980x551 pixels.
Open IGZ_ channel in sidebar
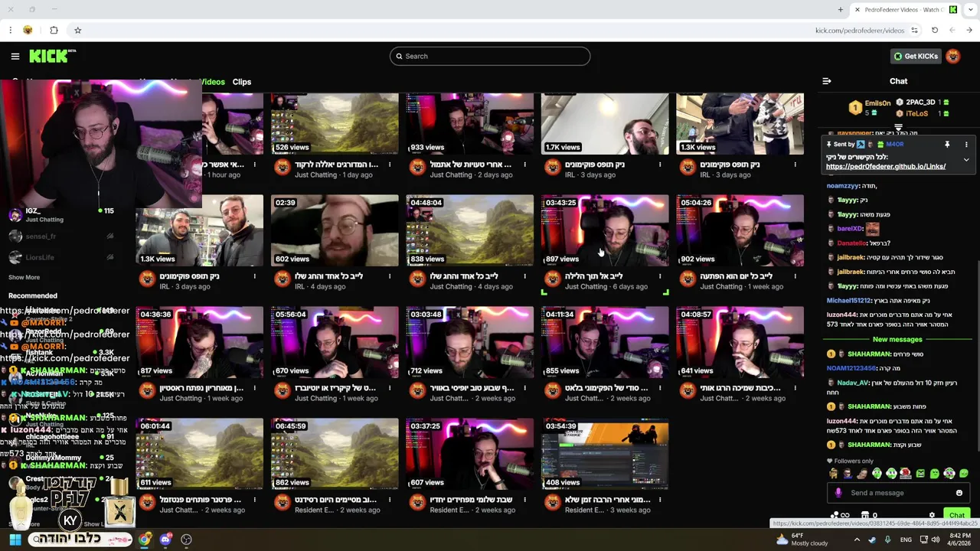tap(61, 215)
